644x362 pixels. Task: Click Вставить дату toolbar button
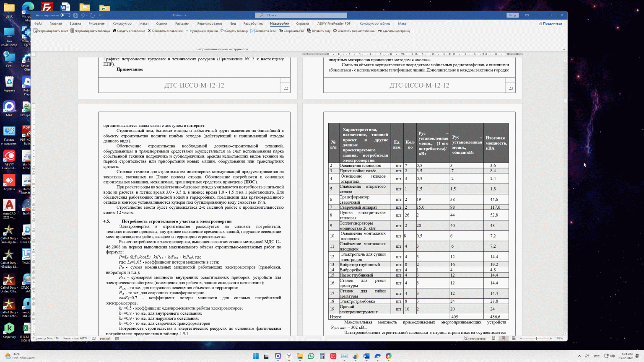[x=319, y=31]
